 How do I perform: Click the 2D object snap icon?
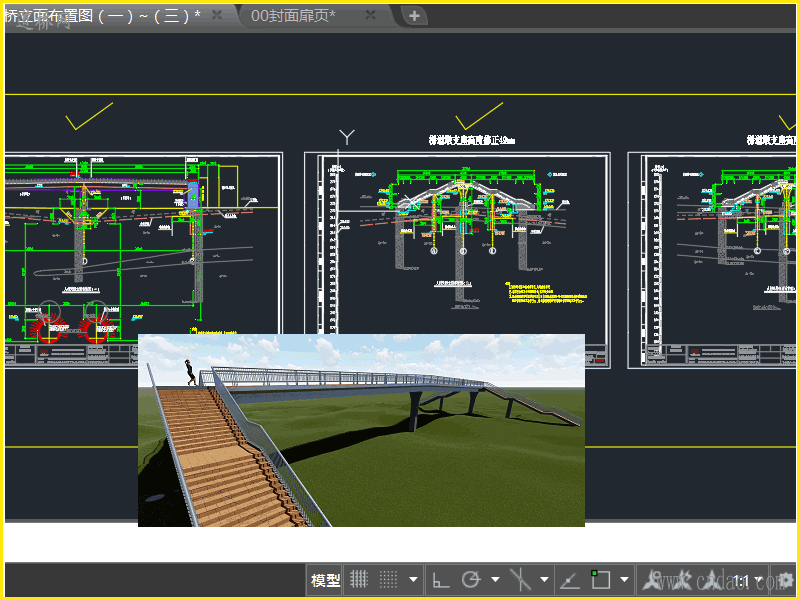tap(600, 580)
